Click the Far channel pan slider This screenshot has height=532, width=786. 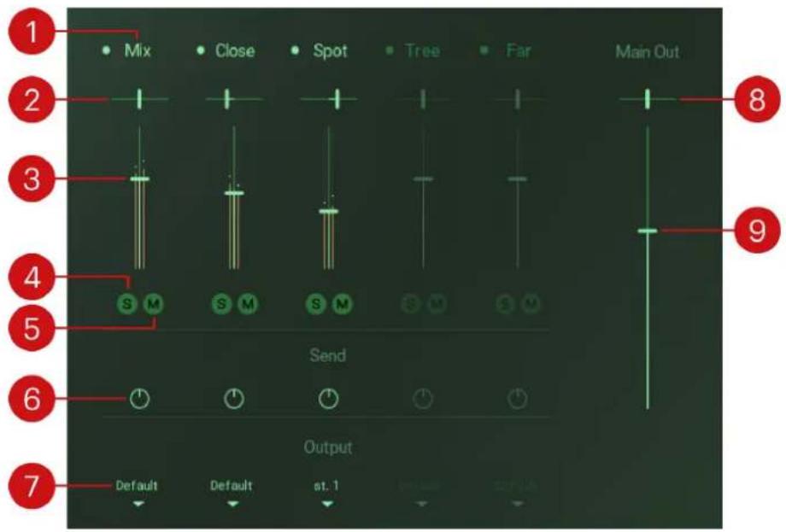click(518, 99)
